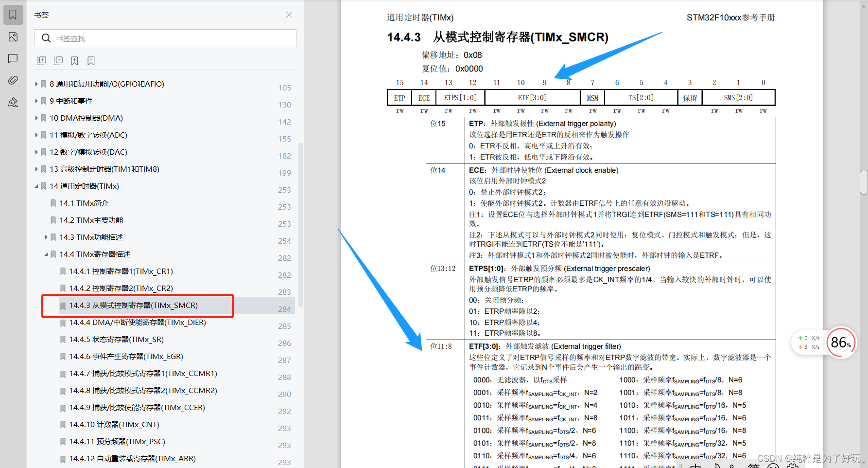Click the ECE register field cell

pos(424,98)
